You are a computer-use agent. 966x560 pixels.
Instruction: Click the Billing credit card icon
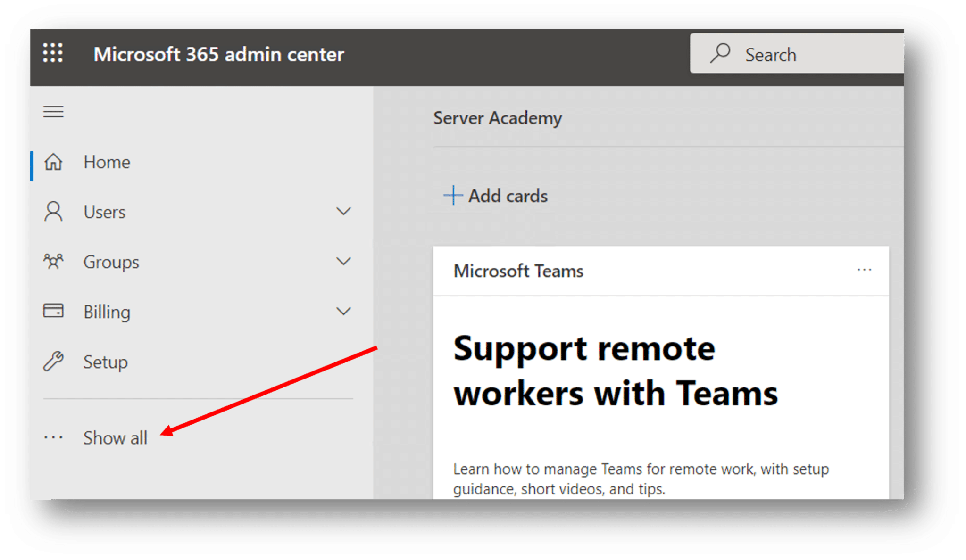(x=53, y=311)
